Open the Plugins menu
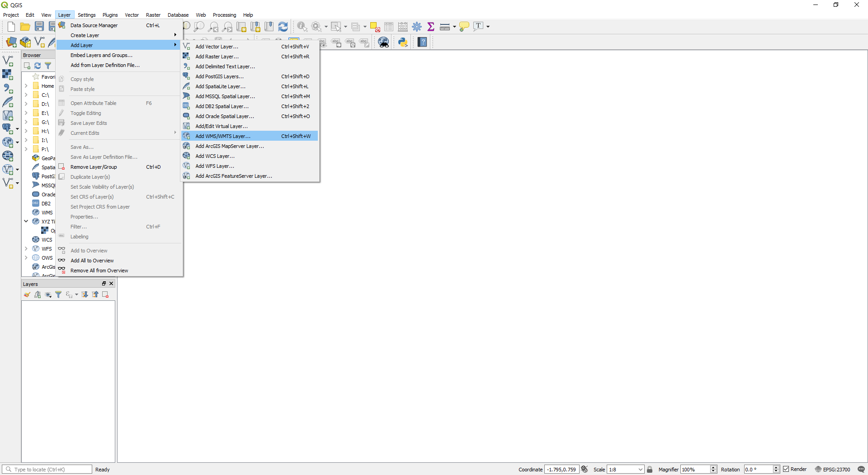This screenshot has height=475, width=868. coord(110,15)
